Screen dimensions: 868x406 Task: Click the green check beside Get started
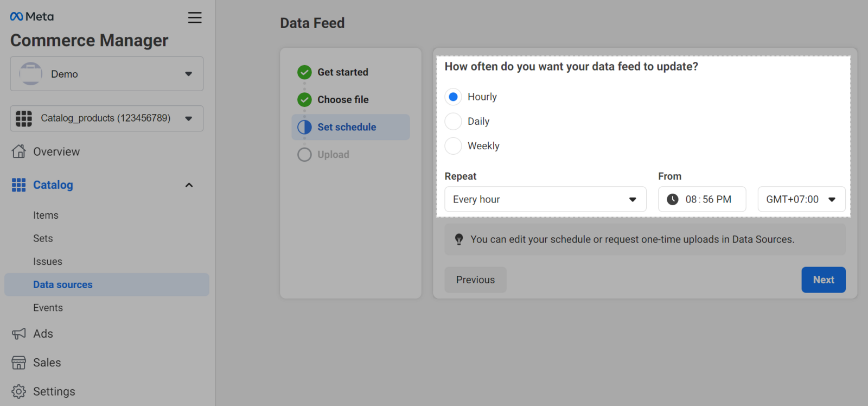tap(305, 72)
